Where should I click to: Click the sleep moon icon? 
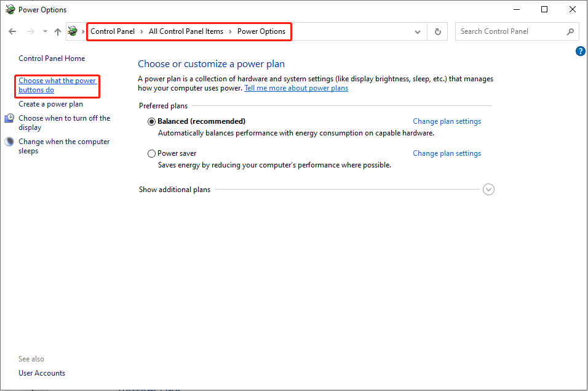point(9,142)
